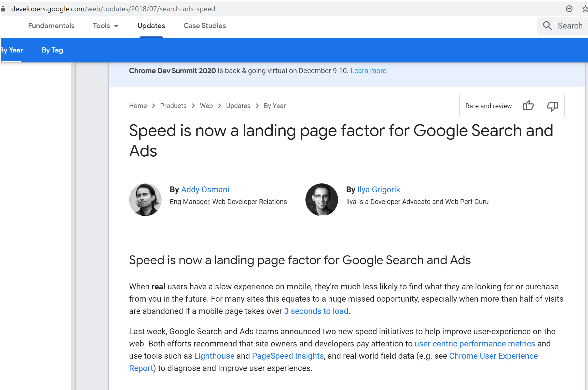The image size is (588, 390).
Task: Open the PageSpeed Insights link
Action: point(288,356)
